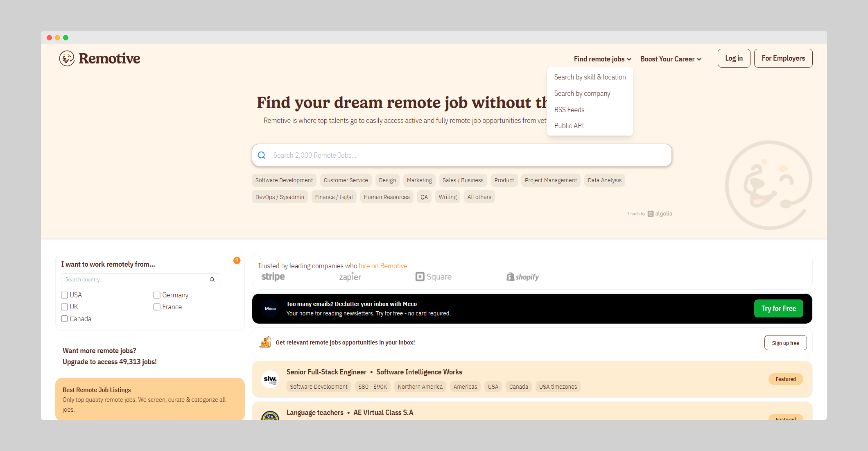Image resolution: width=868 pixels, height=451 pixels.
Task: Click the macOS green fullscreen window button
Action: [66, 38]
